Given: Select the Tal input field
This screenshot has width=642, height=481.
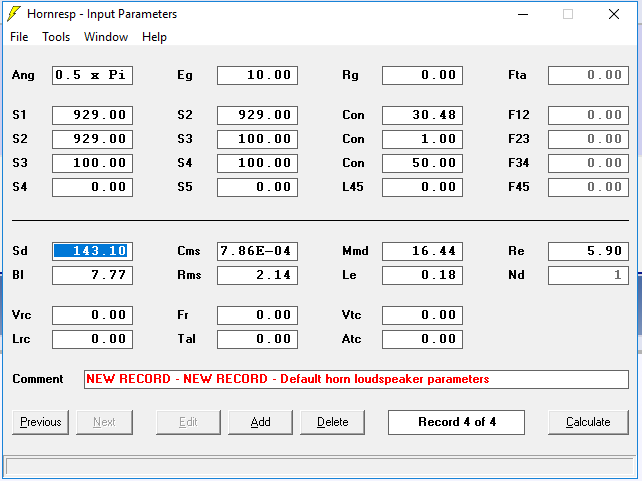Looking at the screenshot, I should click(x=258, y=339).
